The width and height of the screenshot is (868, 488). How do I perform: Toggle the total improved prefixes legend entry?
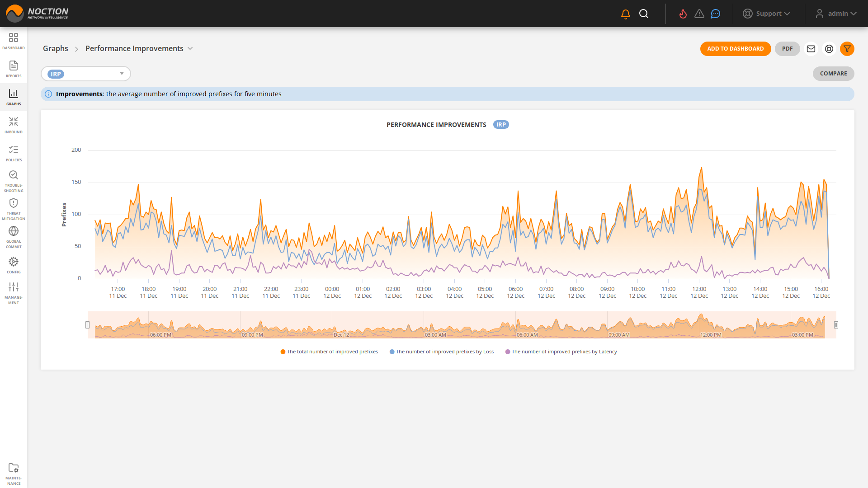329,351
